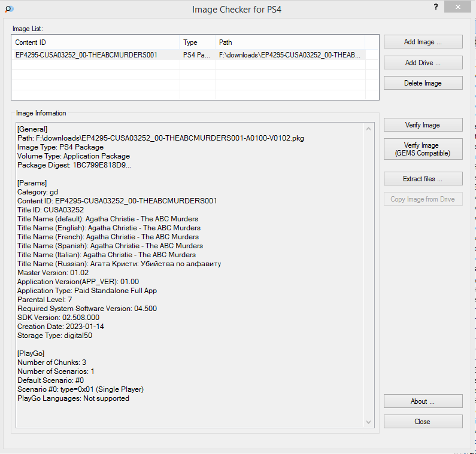Click 'Volume Type: Application Package' line
This screenshot has width=476, height=454.
click(74, 156)
